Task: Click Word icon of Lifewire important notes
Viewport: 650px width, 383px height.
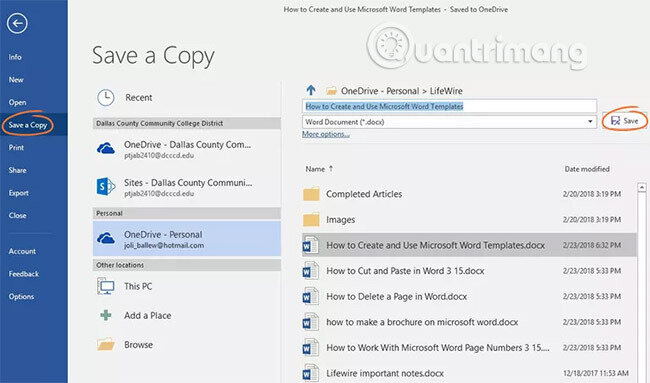Action: click(x=310, y=373)
